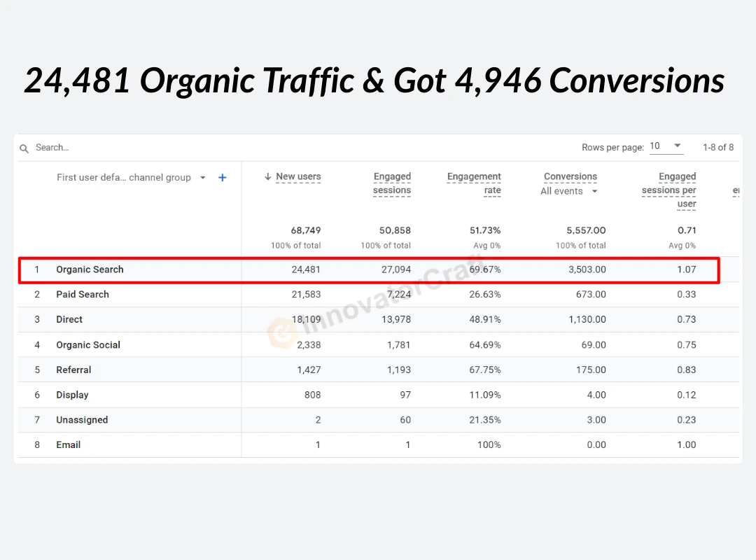Click the Direct channel row
This screenshot has width=756, height=560.
point(69,320)
